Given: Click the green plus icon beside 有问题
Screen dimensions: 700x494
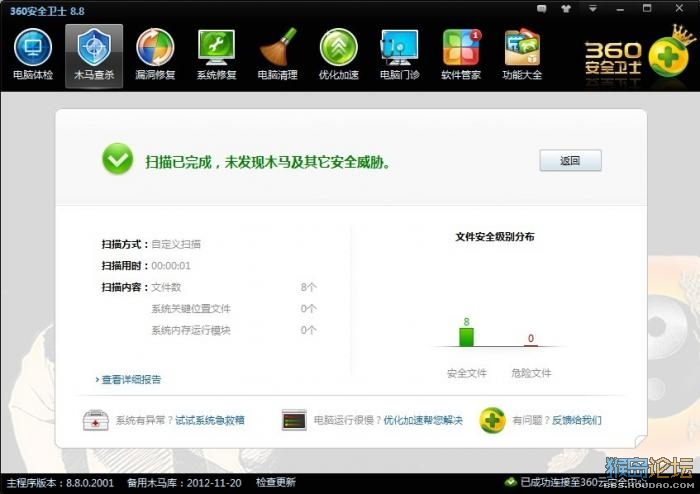Looking at the screenshot, I should pos(492,420).
